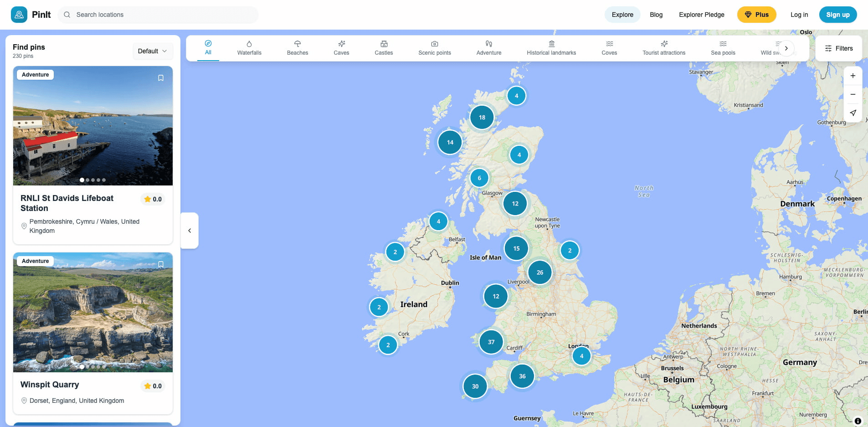Viewport: 868px width, 427px height.
Task: Open map attribution info icon
Action: tap(858, 421)
